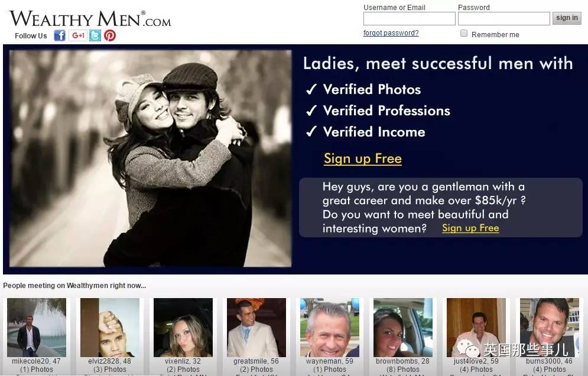View vixenliz profile thumbnail
Image resolution: width=588 pixels, height=376 pixels.
[183, 328]
